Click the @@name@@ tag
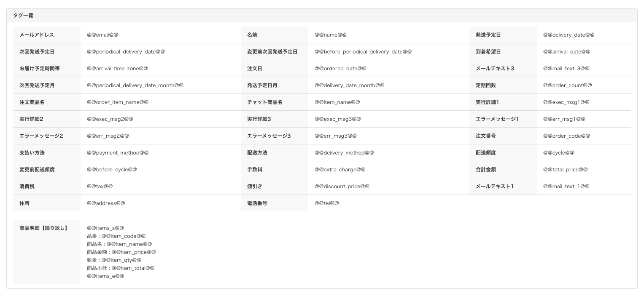 (331, 35)
